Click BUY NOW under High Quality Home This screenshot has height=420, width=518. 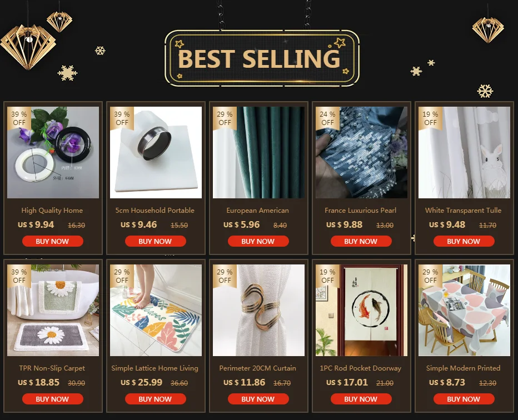[x=53, y=241]
